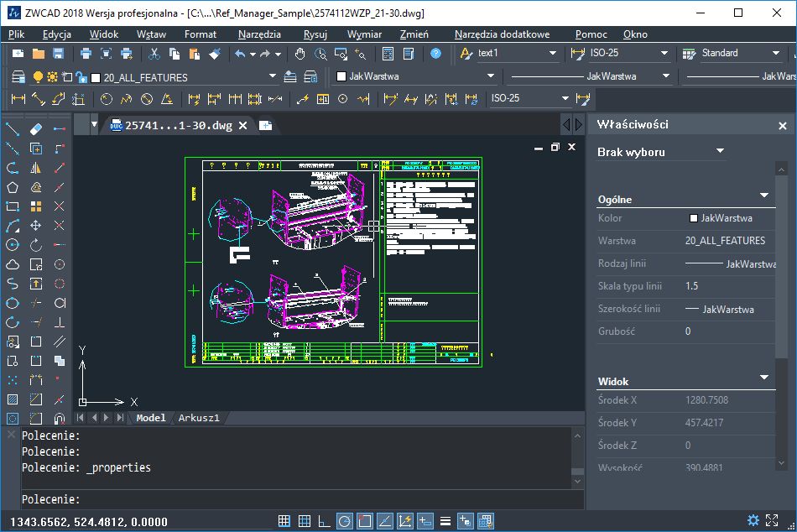Open the Edycja menu
The height and width of the screenshot is (532, 797).
(x=57, y=34)
